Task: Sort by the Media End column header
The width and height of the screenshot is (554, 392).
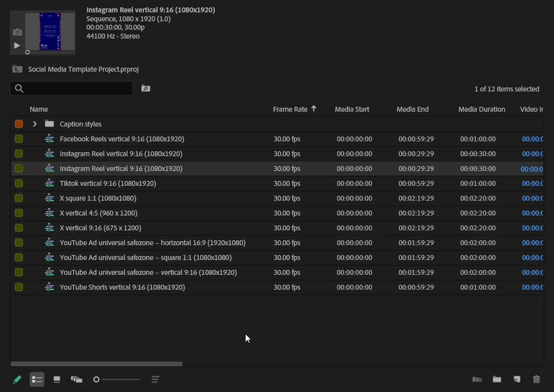Action: click(412, 109)
